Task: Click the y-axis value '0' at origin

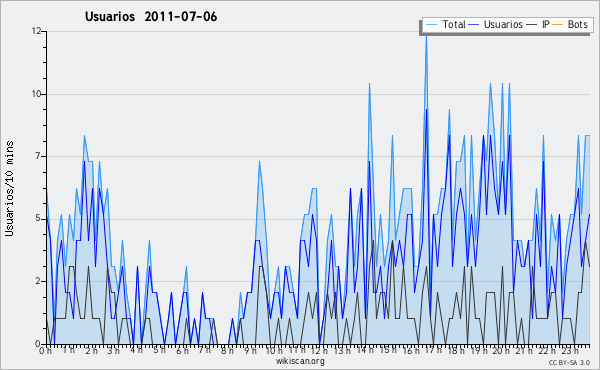Action: click(x=38, y=343)
